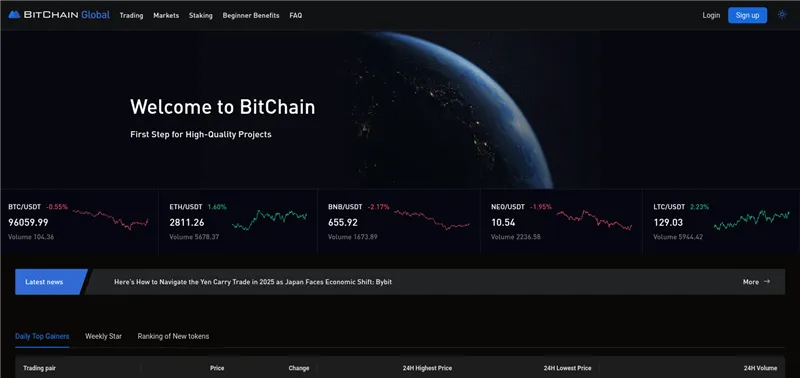Switch to Ranking of New tokens tab
The height and width of the screenshot is (378, 800).
click(173, 336)
